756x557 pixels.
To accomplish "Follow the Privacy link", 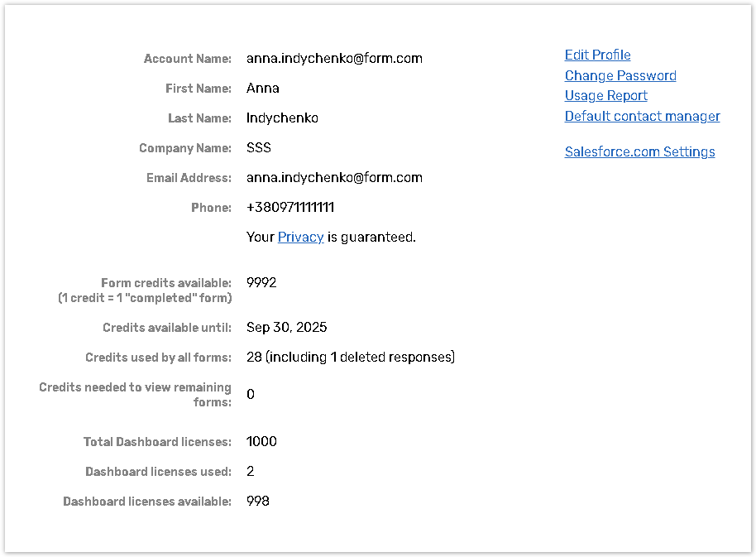I will (x=300, y=238).
